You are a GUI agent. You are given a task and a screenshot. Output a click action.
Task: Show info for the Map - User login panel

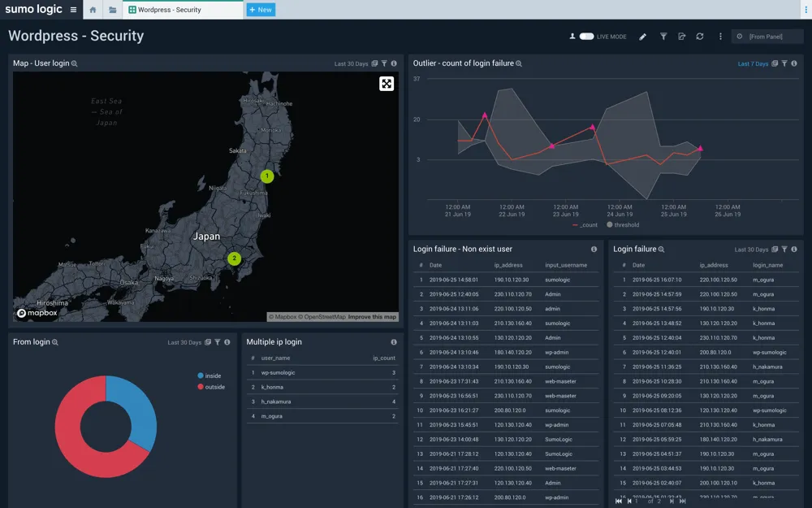click(x=394, y=63)
